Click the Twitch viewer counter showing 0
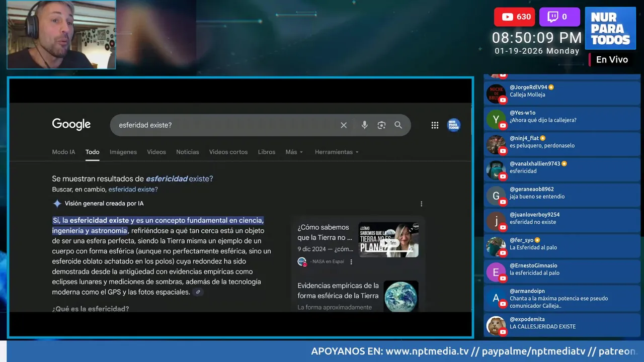This screenshot has height=362, width=644. [x=559, y=17]
